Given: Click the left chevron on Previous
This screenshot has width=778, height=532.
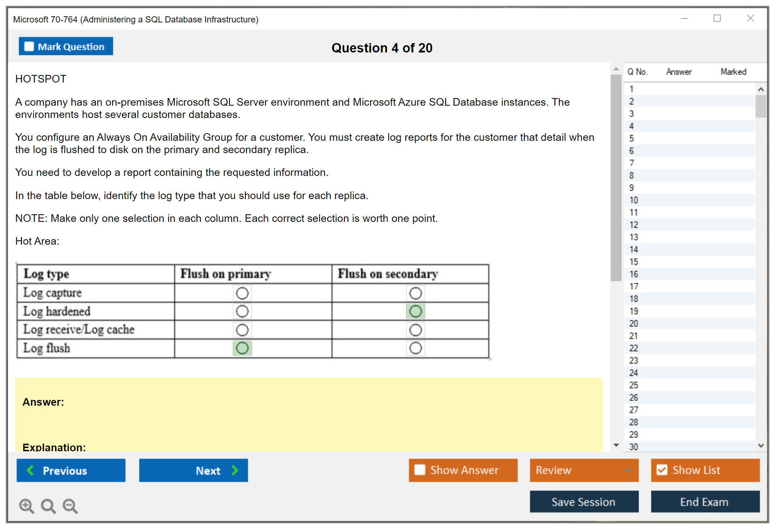Looking at the screenshot, I should pyautogui.click(x=30, y=470).
